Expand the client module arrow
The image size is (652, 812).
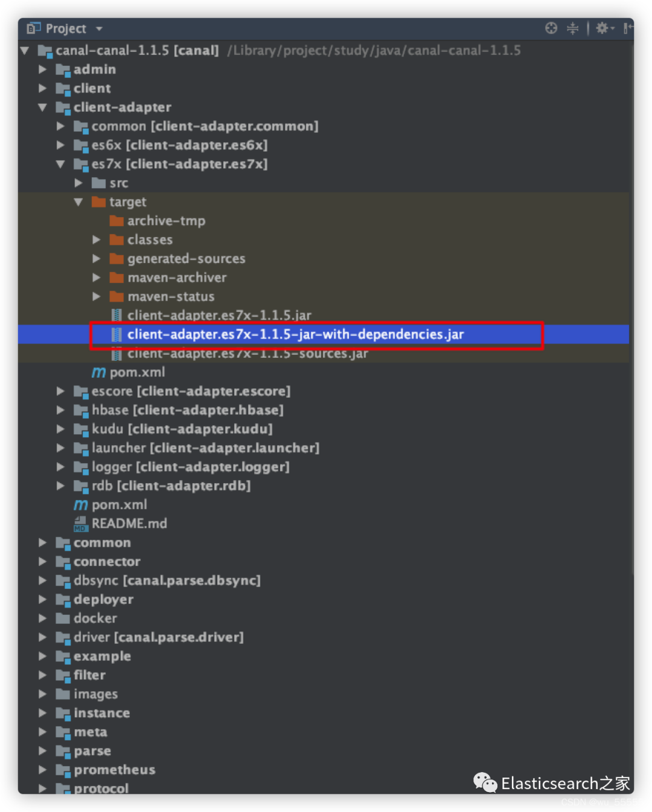click(x=42, y=88)
